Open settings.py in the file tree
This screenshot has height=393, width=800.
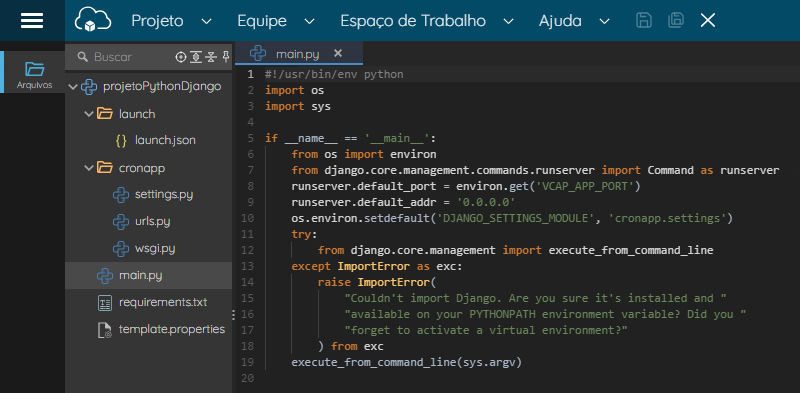pos(164,194)
